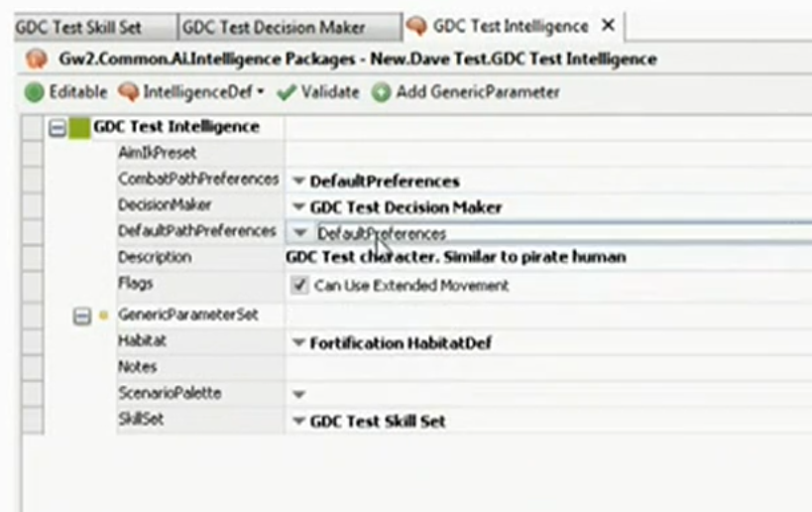This screenshot has width=812, height=512.
Task: Switch to the GDC Test Skill Set tab
Action: [x=78, y=27]
